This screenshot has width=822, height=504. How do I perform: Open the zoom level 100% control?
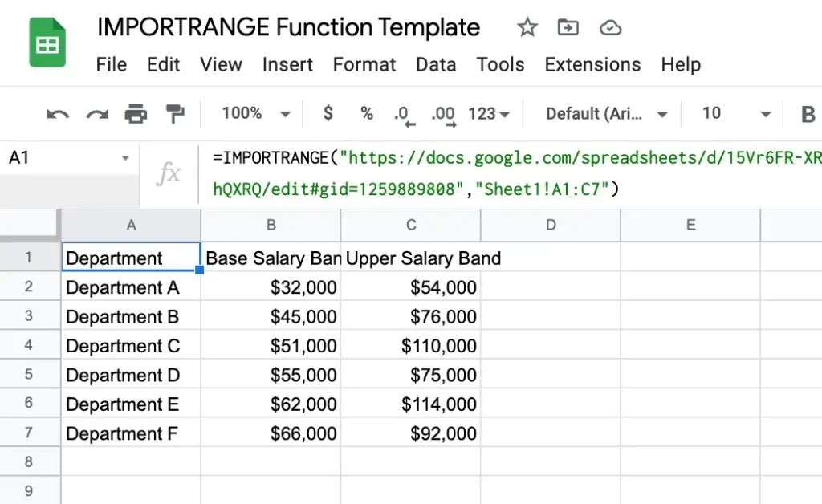tap(251, 113)
